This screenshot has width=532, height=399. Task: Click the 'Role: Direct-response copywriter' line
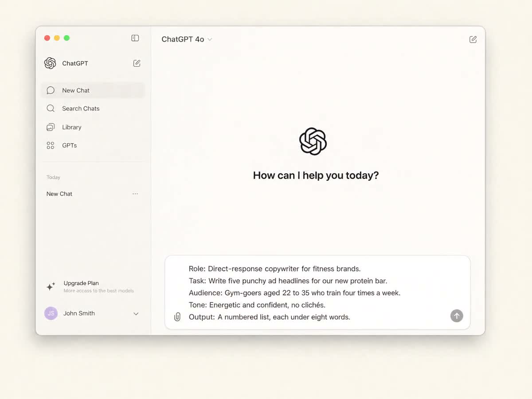point(274,269)
